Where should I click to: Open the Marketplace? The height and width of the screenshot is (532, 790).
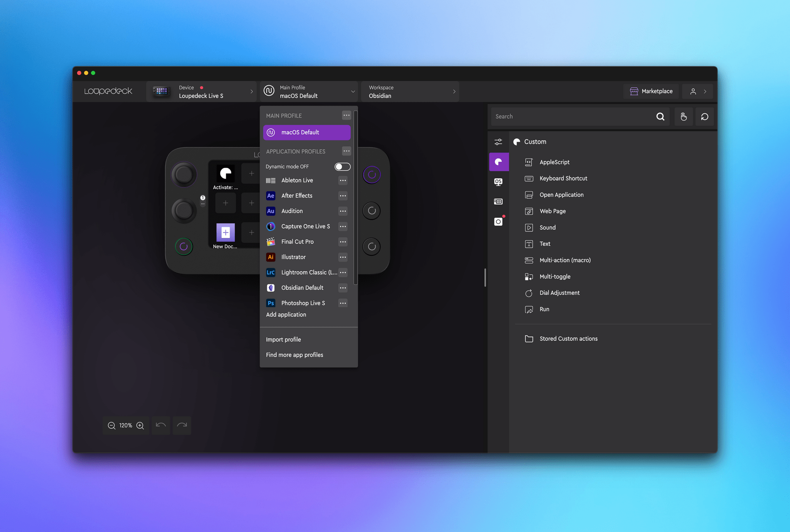651,91
